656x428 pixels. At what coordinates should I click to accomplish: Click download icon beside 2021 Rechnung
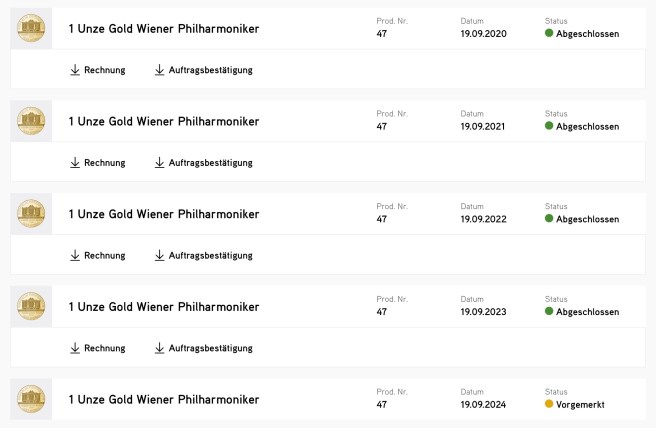(x=75, y=162)
